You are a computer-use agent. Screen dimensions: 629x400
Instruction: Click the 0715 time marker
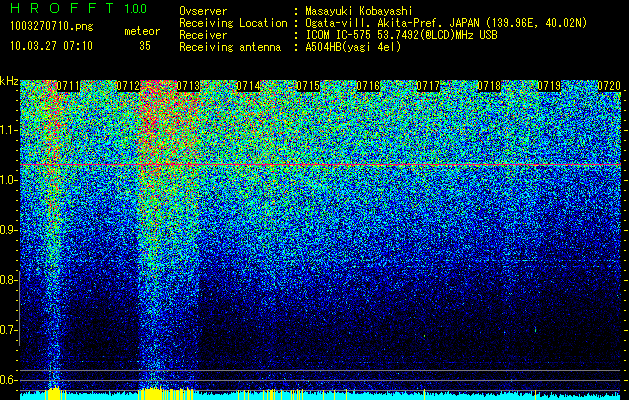tap(308, 86)
